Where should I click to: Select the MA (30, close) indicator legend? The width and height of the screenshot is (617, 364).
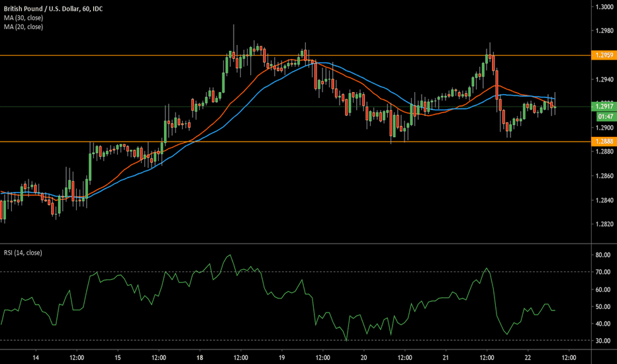pyautogui.click(x=23, y=17)
